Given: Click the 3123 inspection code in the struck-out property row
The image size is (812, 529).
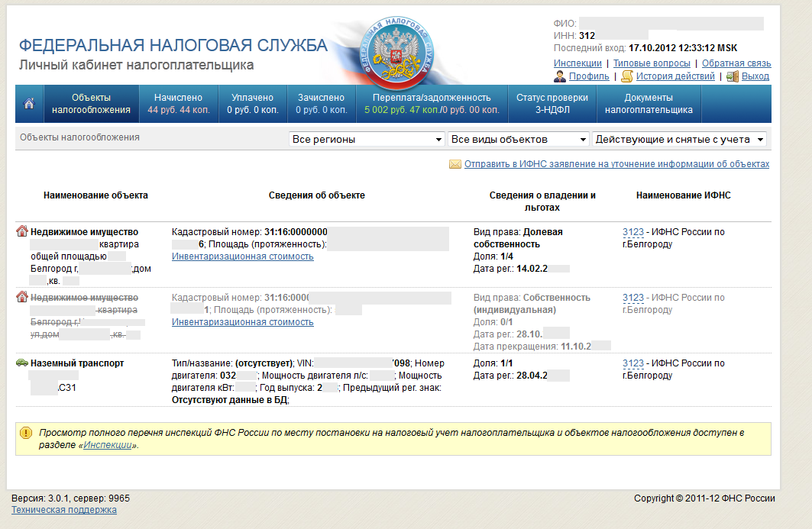Looking at the screenshot, I should coord(632,298).
